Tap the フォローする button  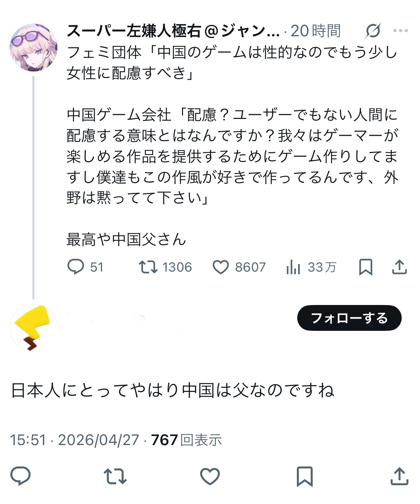(x=349, y=318)
